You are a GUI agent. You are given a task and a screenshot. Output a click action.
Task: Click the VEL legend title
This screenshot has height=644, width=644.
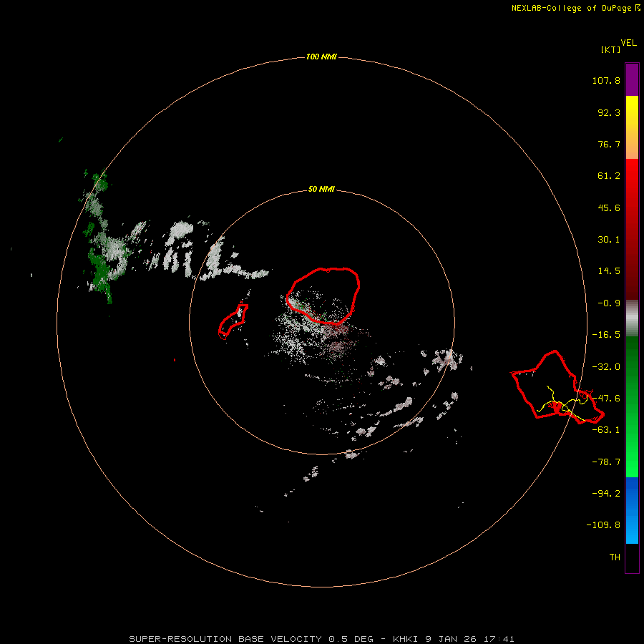coord(628,43)
